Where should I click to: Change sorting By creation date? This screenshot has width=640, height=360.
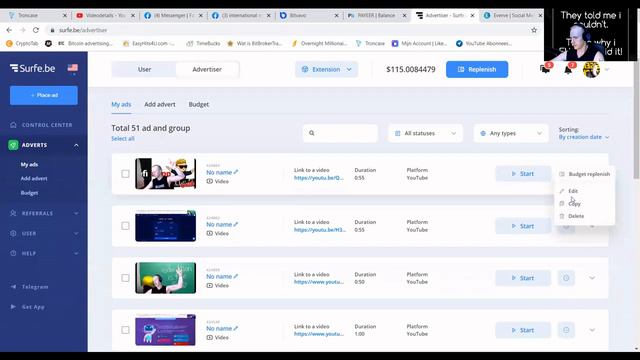click(x=584, y=137)
